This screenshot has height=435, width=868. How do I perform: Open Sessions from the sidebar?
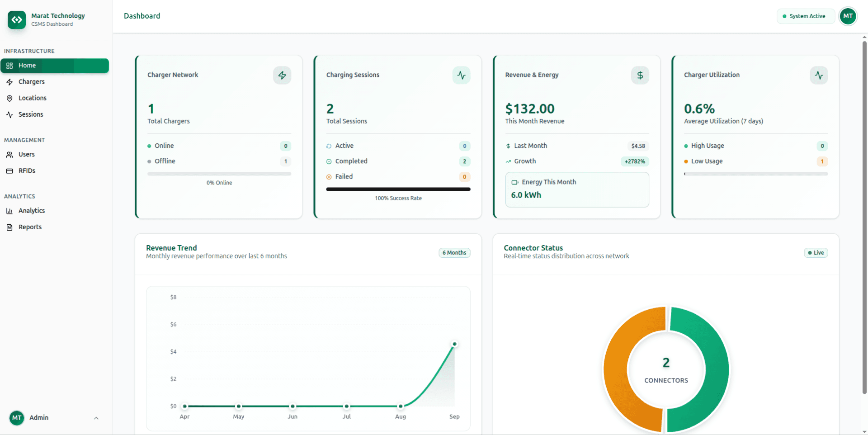tap(55, 114)
